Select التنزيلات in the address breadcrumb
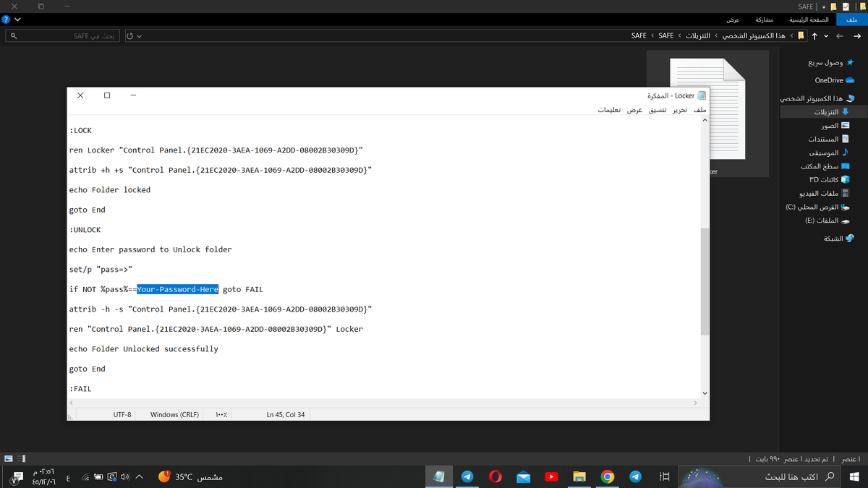This screenshot has height=488, width=868. 698,35
